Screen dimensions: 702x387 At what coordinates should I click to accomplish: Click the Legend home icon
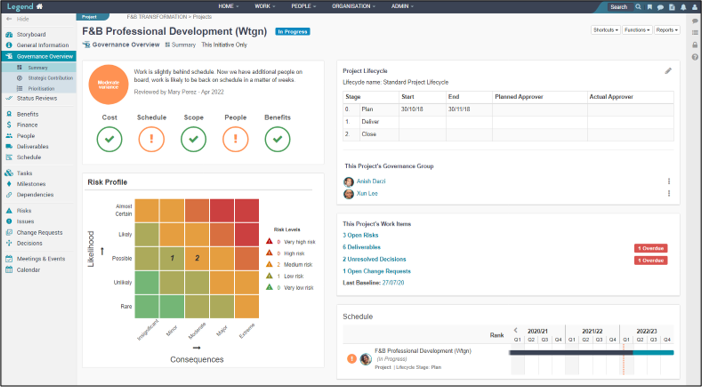(39, 7)
